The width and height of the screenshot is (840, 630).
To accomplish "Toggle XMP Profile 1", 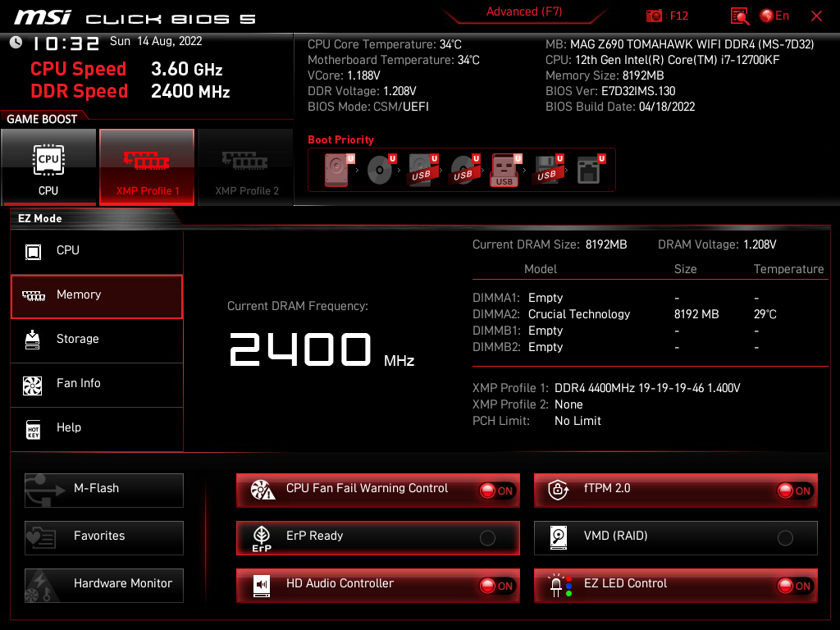I will point(147,167).
